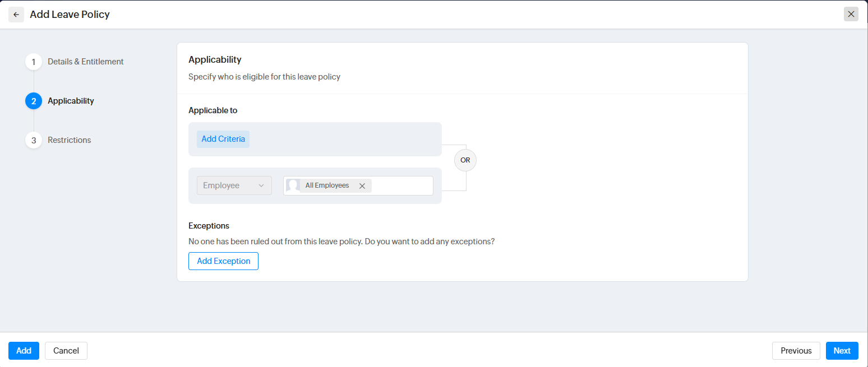The height and width of the screenshot is (367, 868).
Task: Open the Restrictions step label
Action: [69, 140]
